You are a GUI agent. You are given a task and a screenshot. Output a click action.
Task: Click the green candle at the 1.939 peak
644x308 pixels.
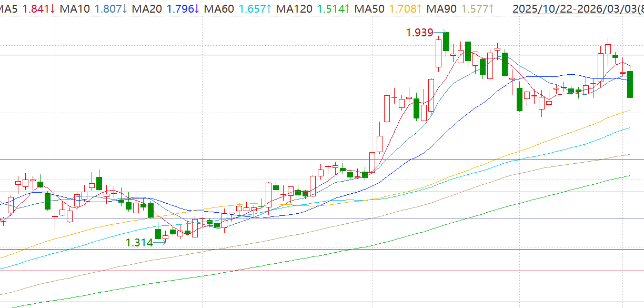click(446, 41)
